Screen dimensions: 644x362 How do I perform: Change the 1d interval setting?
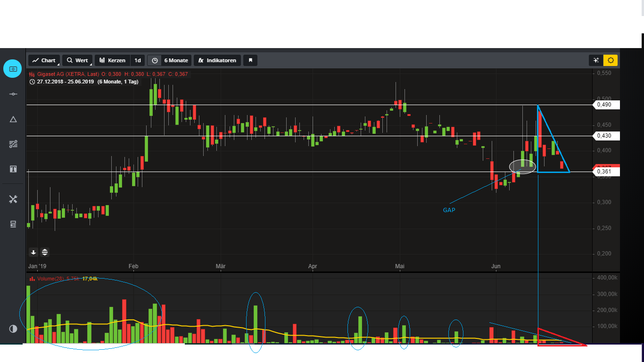point(138,60)
